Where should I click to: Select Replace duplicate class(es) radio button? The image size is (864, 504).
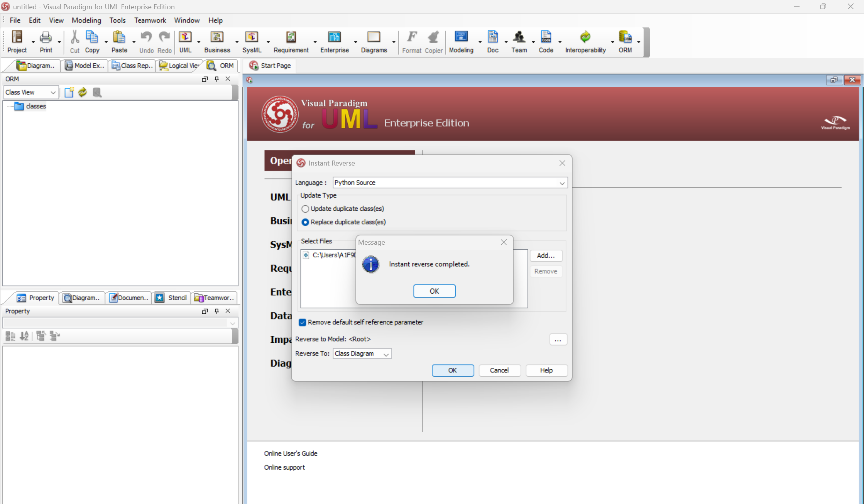pos(305,222)
